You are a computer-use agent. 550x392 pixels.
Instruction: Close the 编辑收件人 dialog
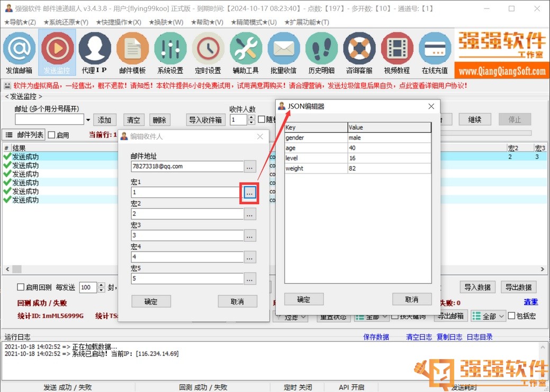[260, 136]
